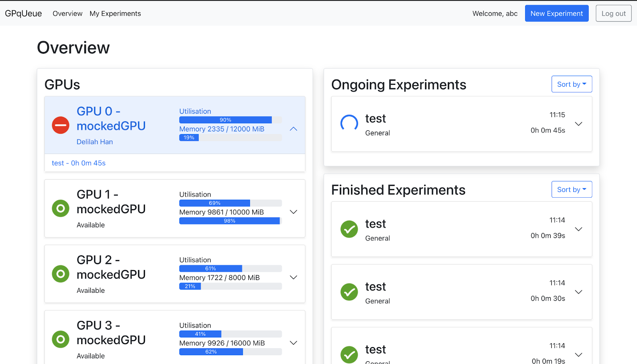Click the green available icon of GPU 3
This screenshot has width=637, height=364.
(61, 339)
